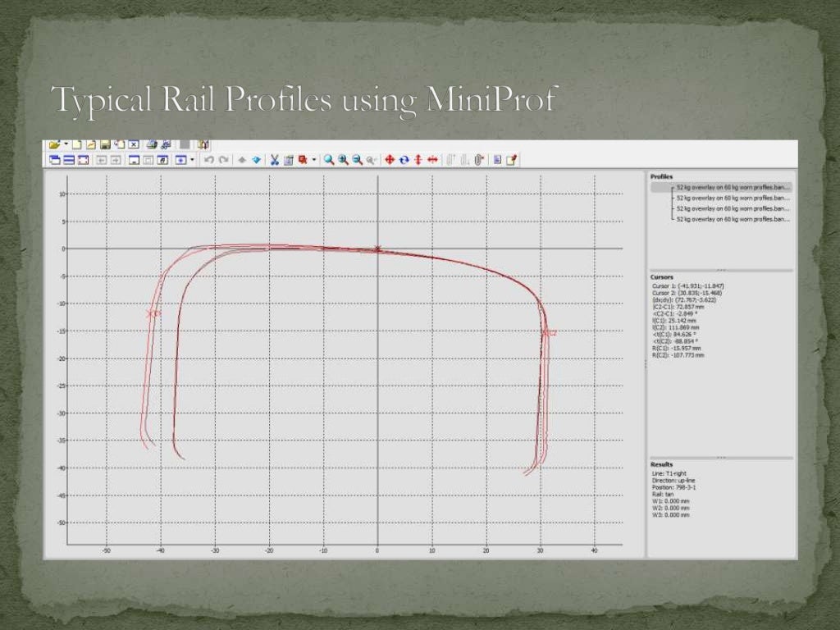Click the red selection tool icon
This screenshot has width=840, height=630.
tap(303, 160)
